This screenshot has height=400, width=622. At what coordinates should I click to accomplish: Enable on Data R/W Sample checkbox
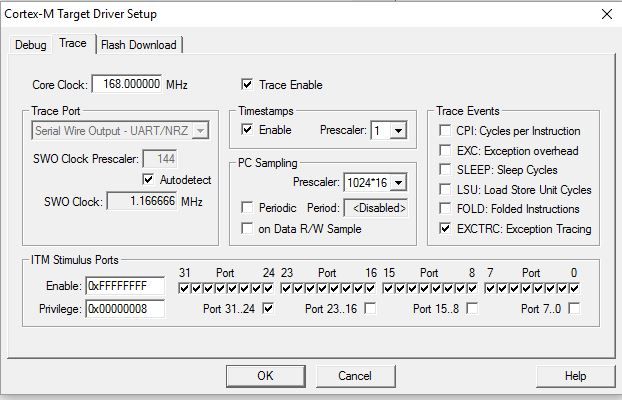(247, 228)
